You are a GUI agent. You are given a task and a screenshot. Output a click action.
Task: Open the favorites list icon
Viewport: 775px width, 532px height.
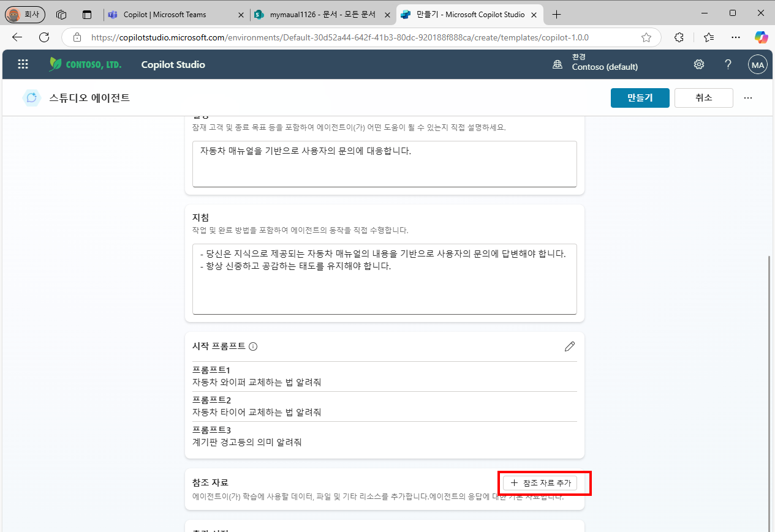click(x=709, y=37)
